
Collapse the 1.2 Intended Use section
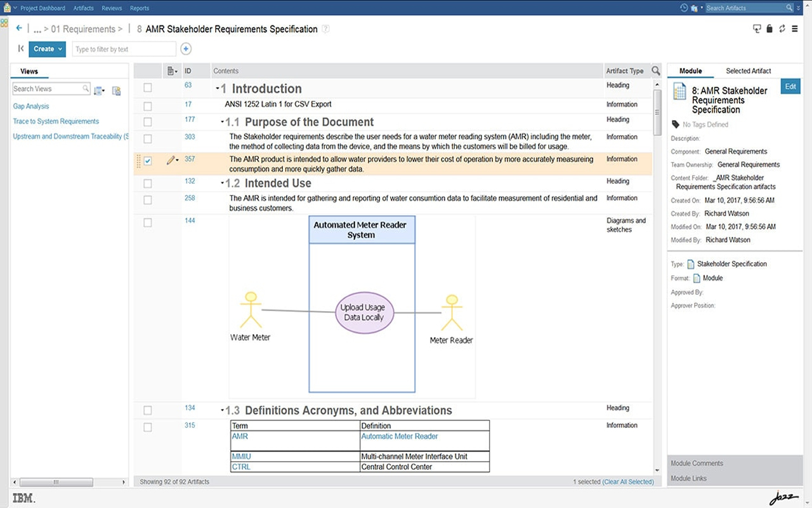(222, 184)
